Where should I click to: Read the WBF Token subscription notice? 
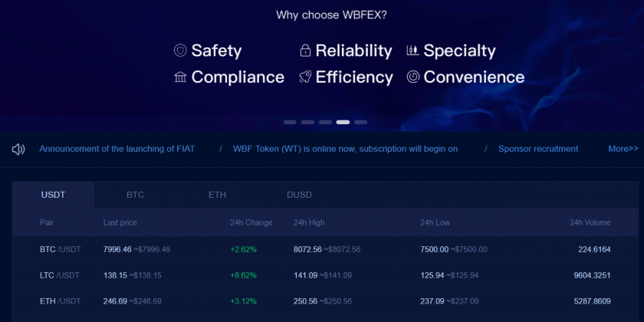345,149
